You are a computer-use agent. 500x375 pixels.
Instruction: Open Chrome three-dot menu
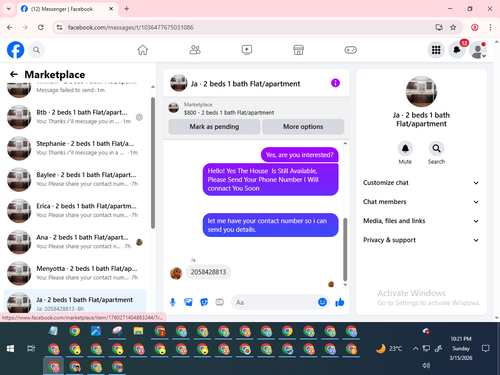490,27
